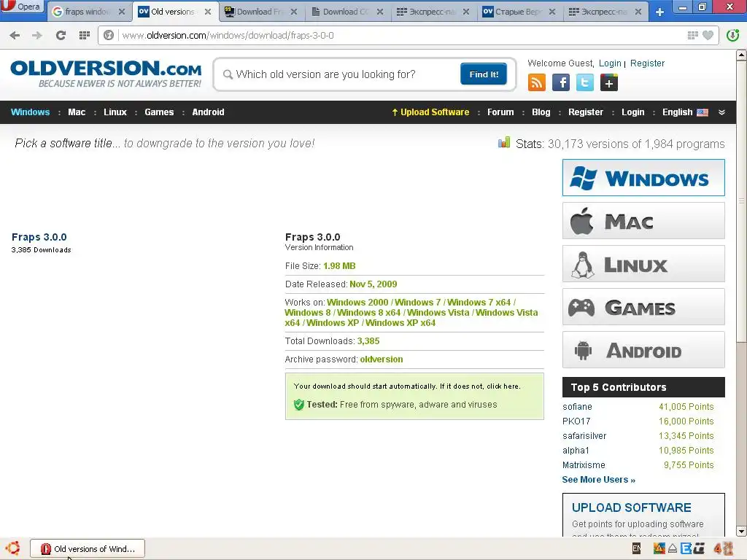The width and height of the screenshot is (747, 560).
Task: Open Speed Dial grid icon beside reload
Action: [85, 35]
